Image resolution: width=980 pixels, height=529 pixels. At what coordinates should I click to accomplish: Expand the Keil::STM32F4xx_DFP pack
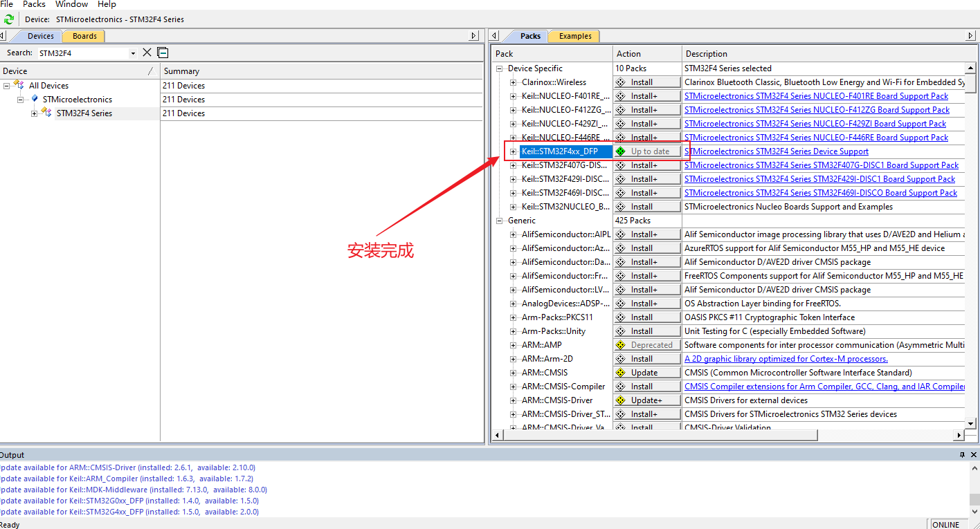514,151
